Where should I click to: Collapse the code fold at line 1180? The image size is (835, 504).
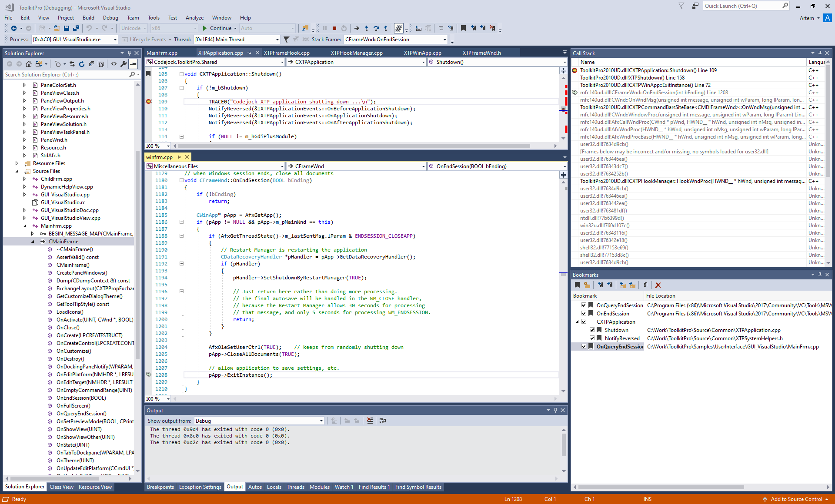pyautogui.click(x=181, y=180)
